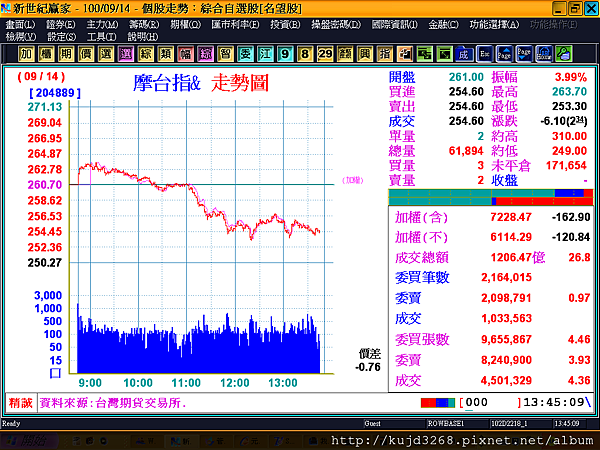This screenshot has height=450, width=600.
Task: Click the second green window toolbar icon
Action: [x=444, y=54]
